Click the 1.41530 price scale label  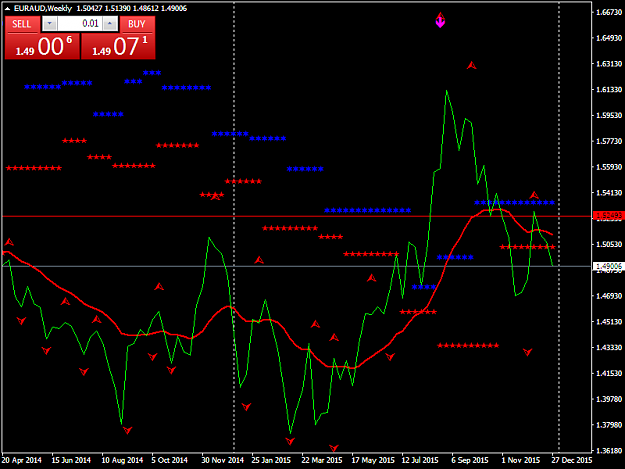(x=609, y=373)
